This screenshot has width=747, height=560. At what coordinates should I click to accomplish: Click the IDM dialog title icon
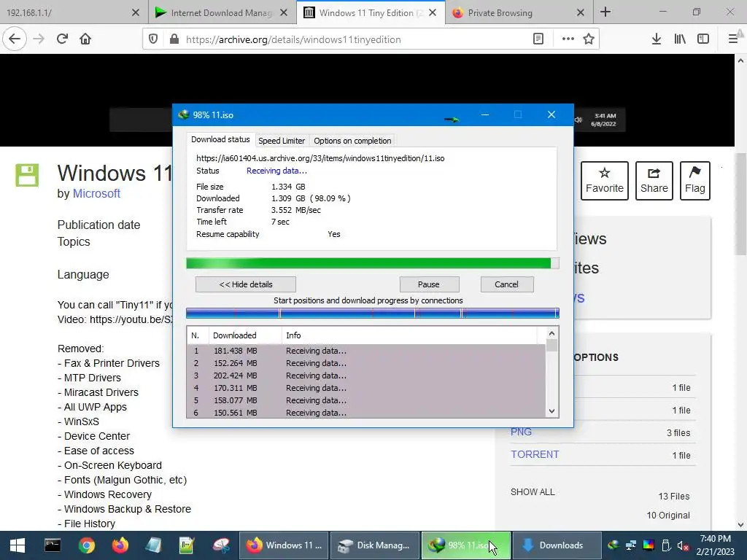[183, 114]
